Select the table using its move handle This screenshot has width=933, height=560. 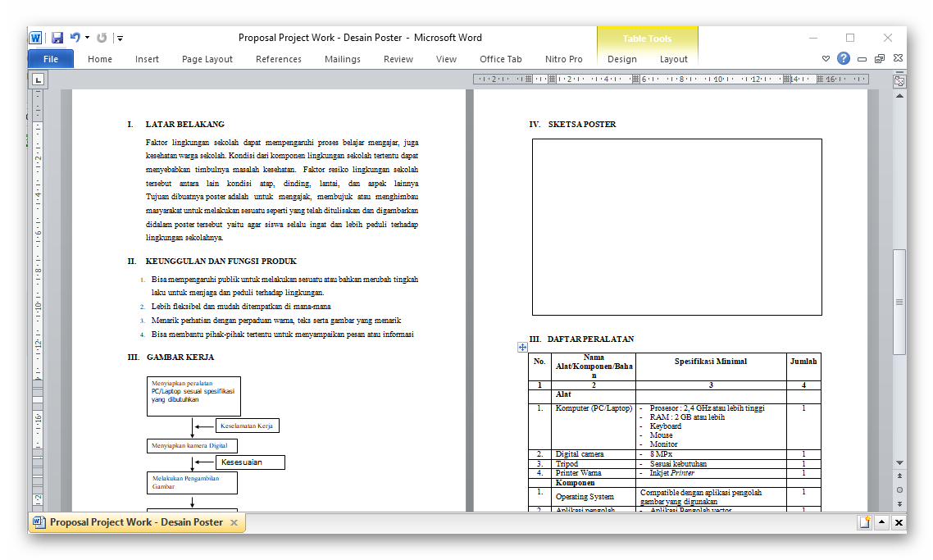[522, 348]
